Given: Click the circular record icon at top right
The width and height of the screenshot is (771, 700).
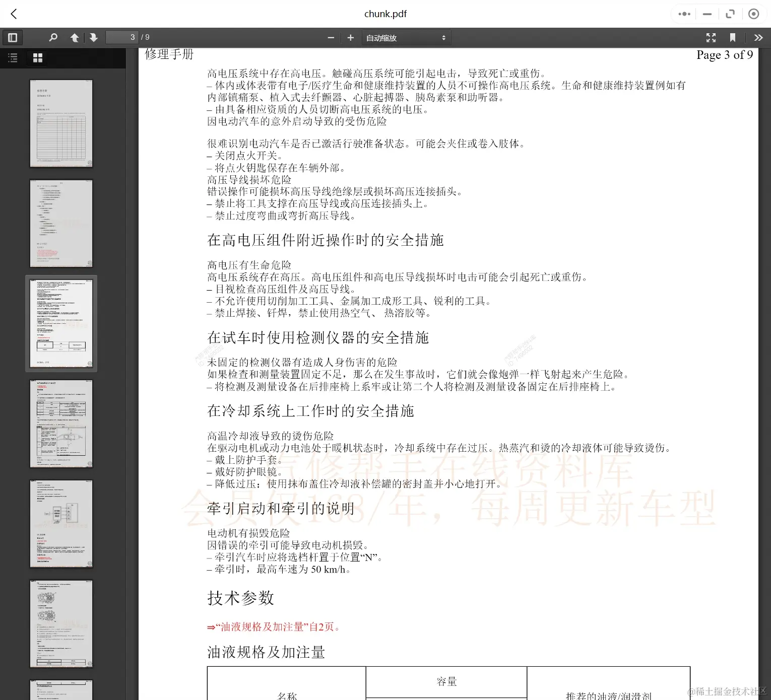Looking at the screenshot, I should 753,14.
